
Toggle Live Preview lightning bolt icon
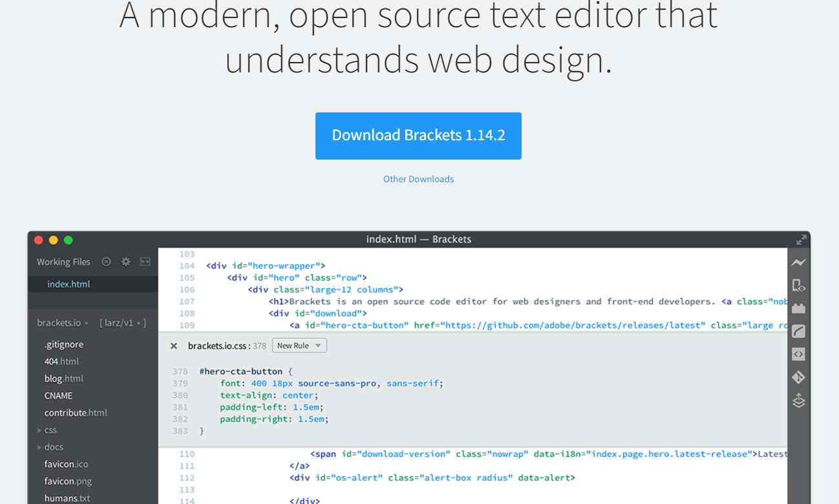[798, 262]
